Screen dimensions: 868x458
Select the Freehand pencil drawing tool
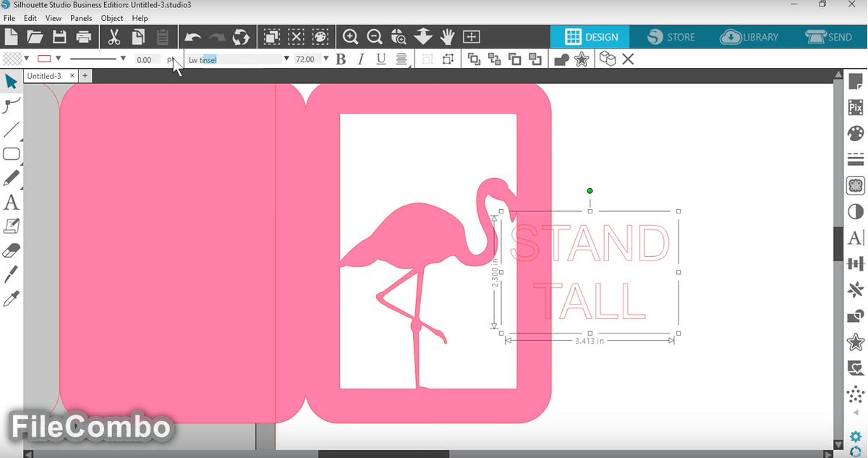pyautogui.click(x=11, y=178)
